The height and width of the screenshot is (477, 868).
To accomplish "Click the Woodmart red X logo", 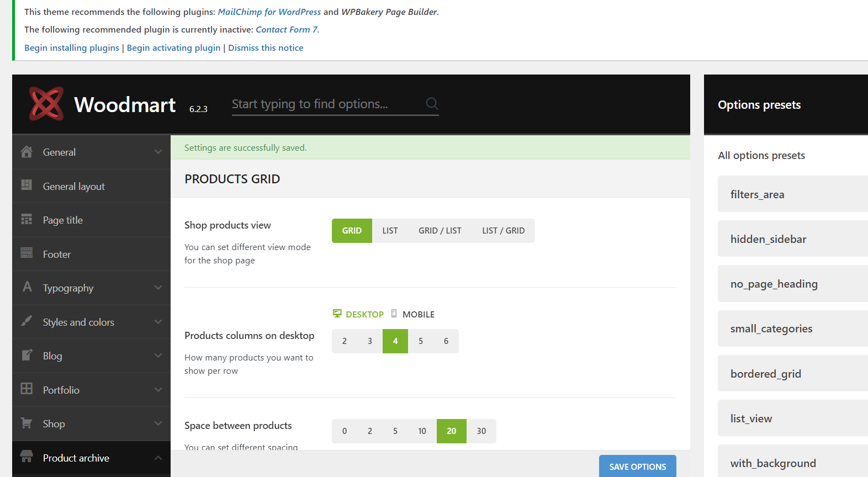I will click(46, 104).
